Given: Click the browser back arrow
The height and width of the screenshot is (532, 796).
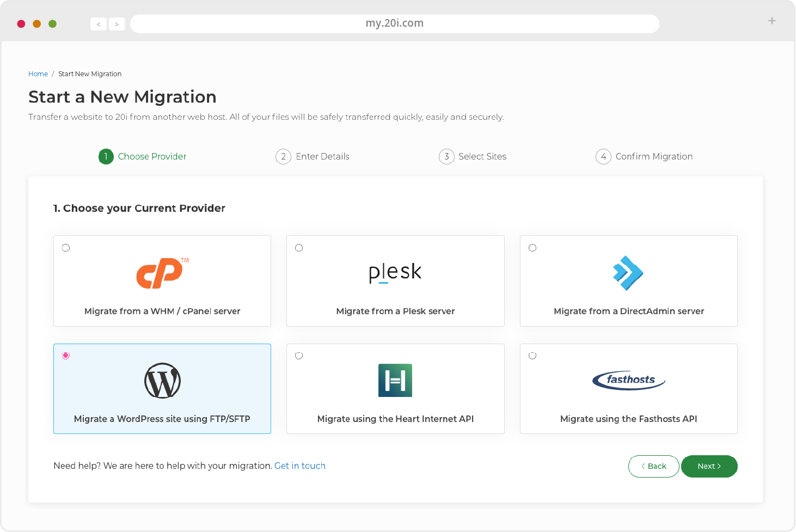Looking at the screenshot, I should pyautogui.click(x=99, y=24).
